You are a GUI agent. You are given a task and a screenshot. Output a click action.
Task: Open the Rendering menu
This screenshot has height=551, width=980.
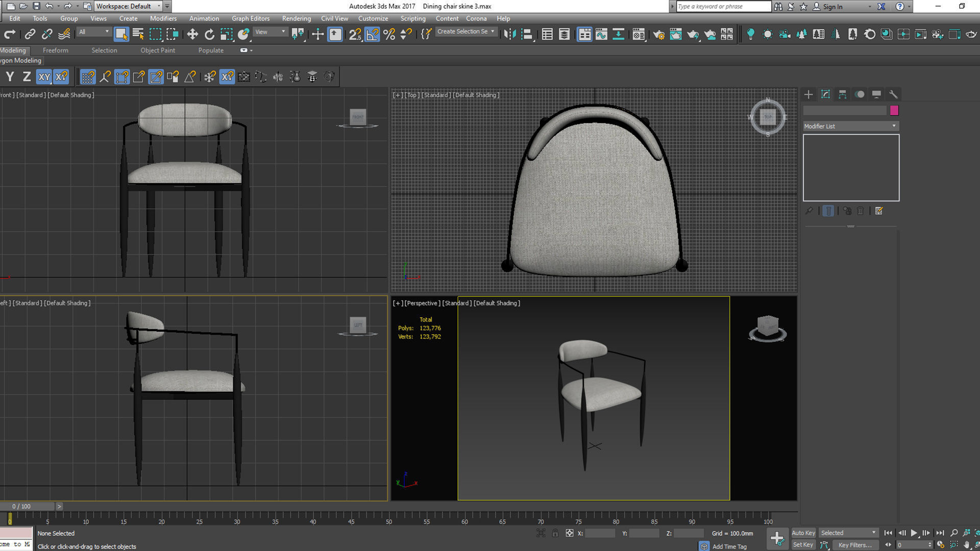(x=297, y=18)
